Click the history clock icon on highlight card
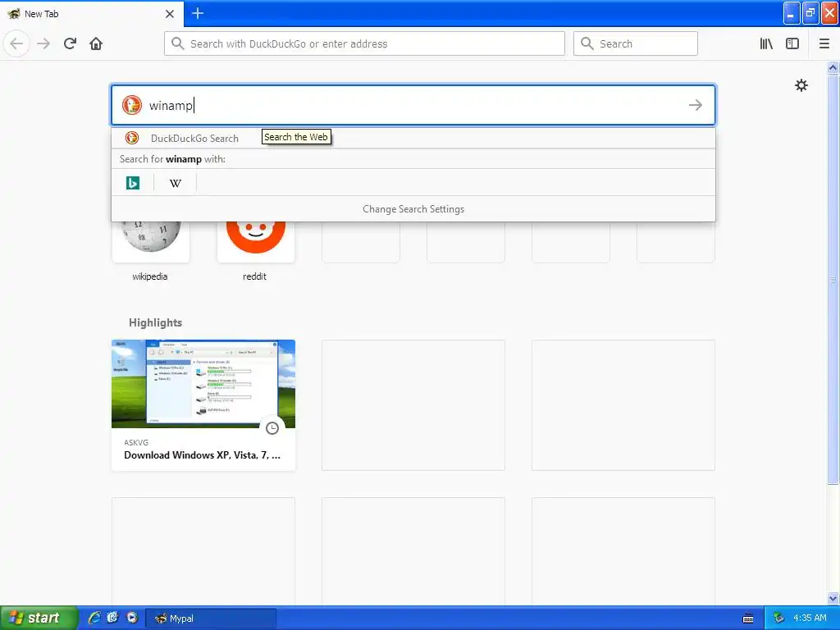The width and height of the screenshot is (840, 630). coord(272,428)
